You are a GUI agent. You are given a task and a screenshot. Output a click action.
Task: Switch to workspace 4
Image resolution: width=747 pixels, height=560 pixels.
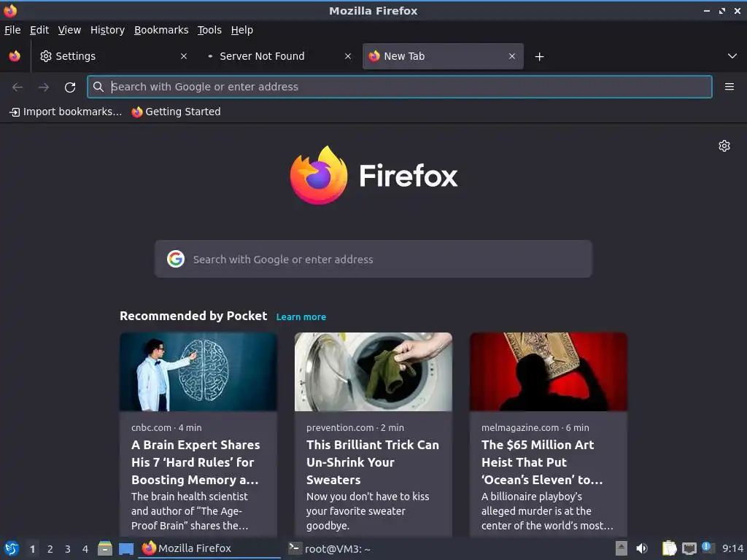85,549
